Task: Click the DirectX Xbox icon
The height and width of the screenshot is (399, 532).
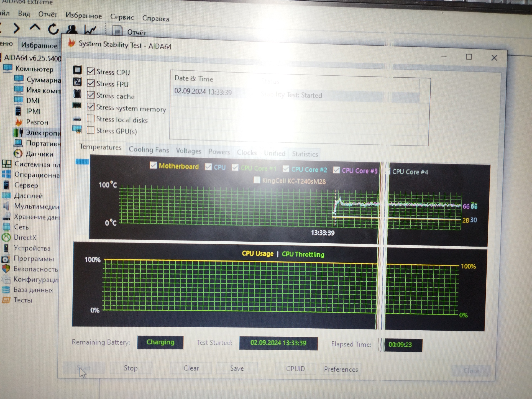Action: [x=6, y=237]
